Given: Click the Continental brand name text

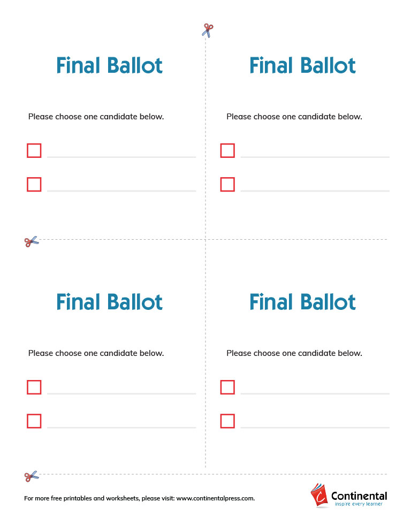Looking at the screenshot, I should click(359, 496).
